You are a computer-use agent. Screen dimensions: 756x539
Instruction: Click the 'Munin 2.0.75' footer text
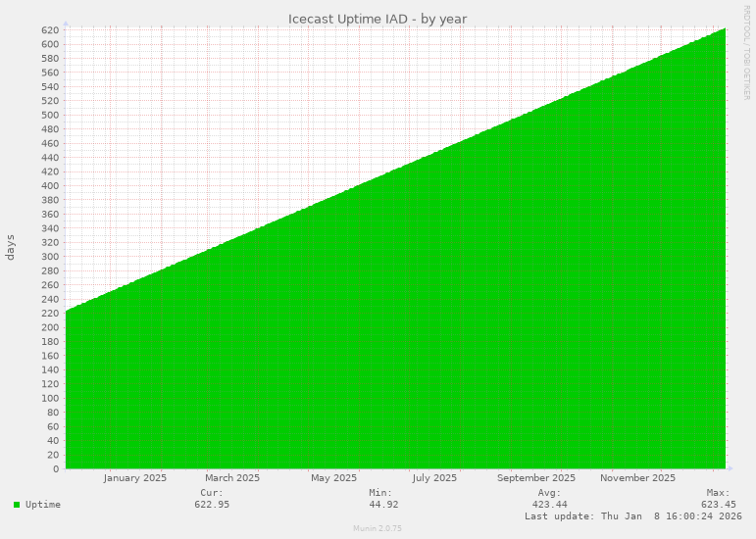point(378,528)
